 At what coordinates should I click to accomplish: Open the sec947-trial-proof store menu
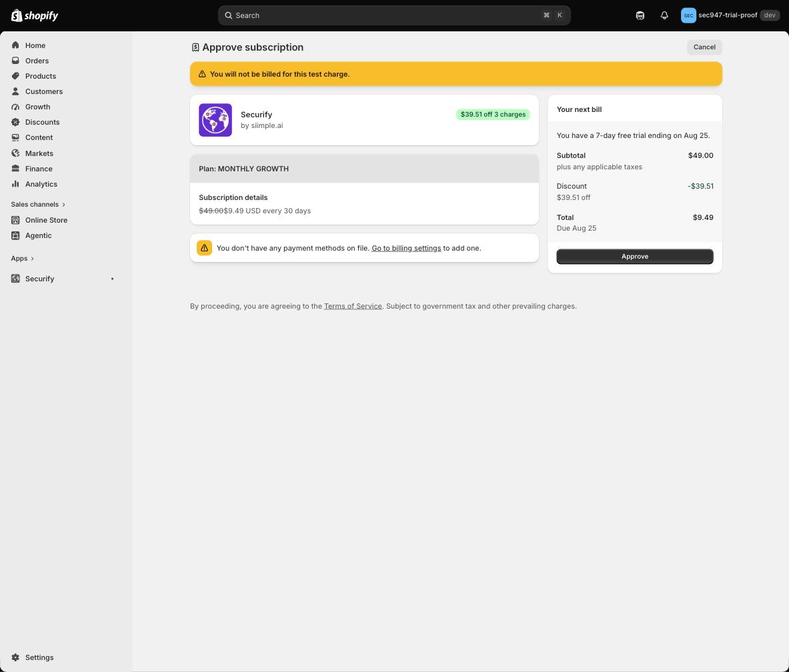click(730, 15)
